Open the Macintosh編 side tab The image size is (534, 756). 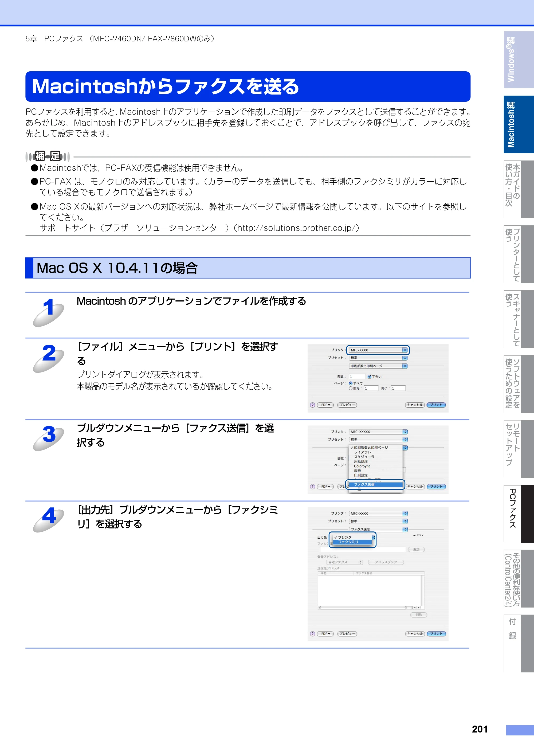[x=519, y=124]
